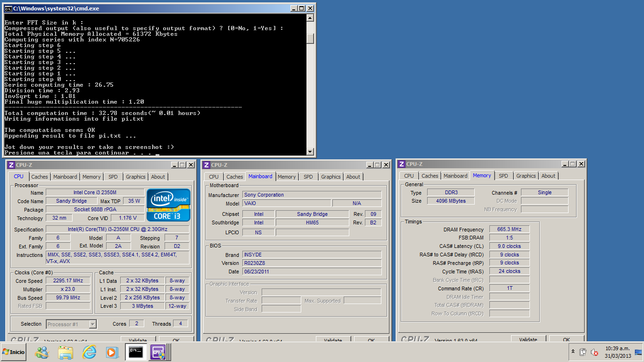Show hidden tray icons arrow
The width and height of the screenshot is (644, 362).
click(x=573, y=352)
